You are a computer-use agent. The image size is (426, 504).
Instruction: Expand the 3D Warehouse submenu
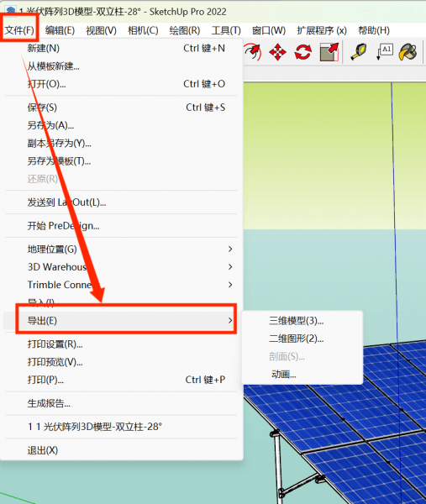pos(121,267)
